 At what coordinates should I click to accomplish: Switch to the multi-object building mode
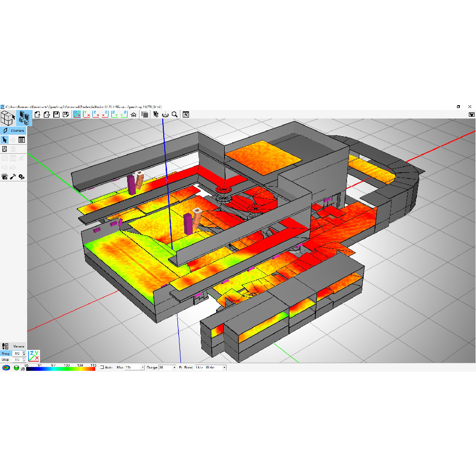pyautogui.click(x=25, y=117)
